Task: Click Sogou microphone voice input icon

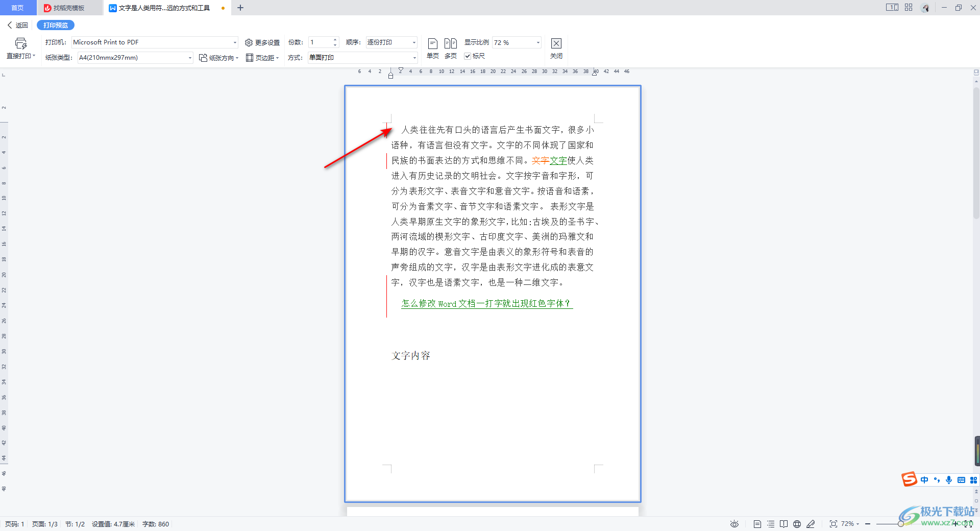Action: click(949, 480)
